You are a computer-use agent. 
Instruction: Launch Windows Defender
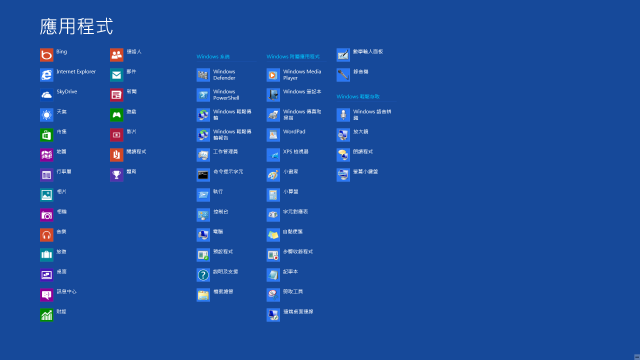click(x=203, y=75)
